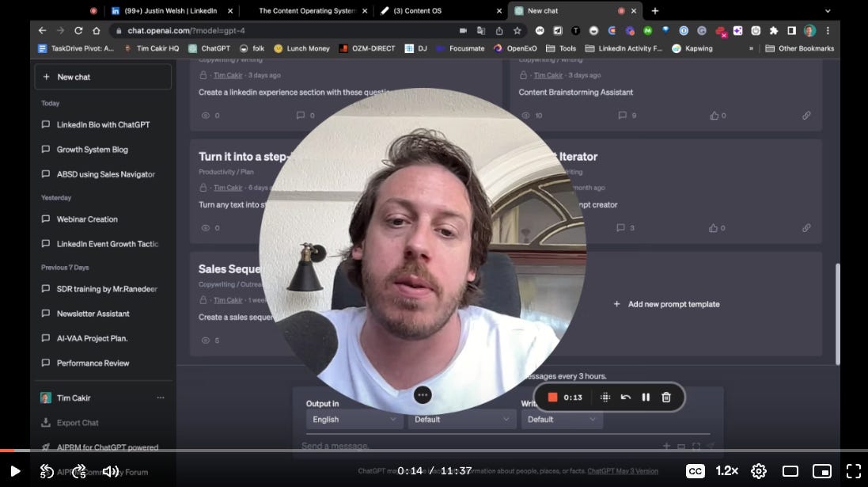This screenshot has width=868, height=487.
Task: Stop the screen recording
Action: pyautogui.click(x=552, y=398)
